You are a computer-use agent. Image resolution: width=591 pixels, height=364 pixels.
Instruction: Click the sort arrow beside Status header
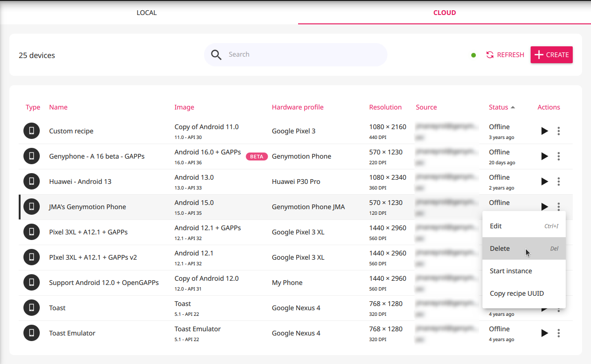(513, 107)
